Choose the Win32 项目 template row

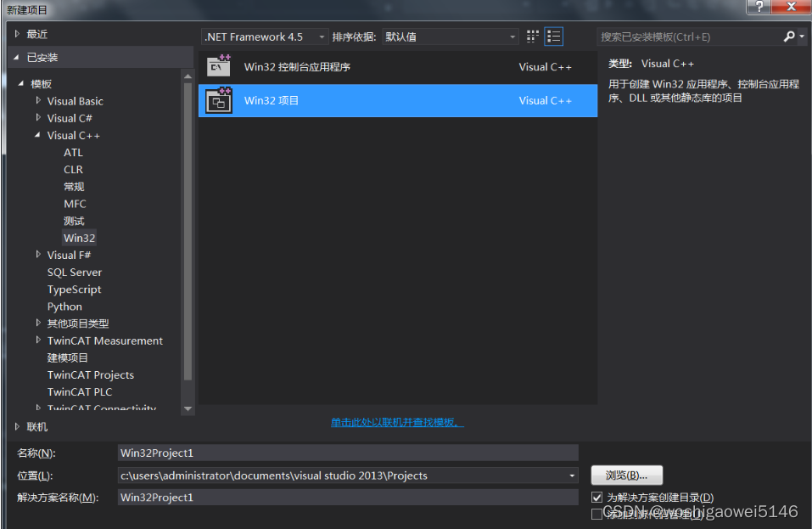[398, 100]
